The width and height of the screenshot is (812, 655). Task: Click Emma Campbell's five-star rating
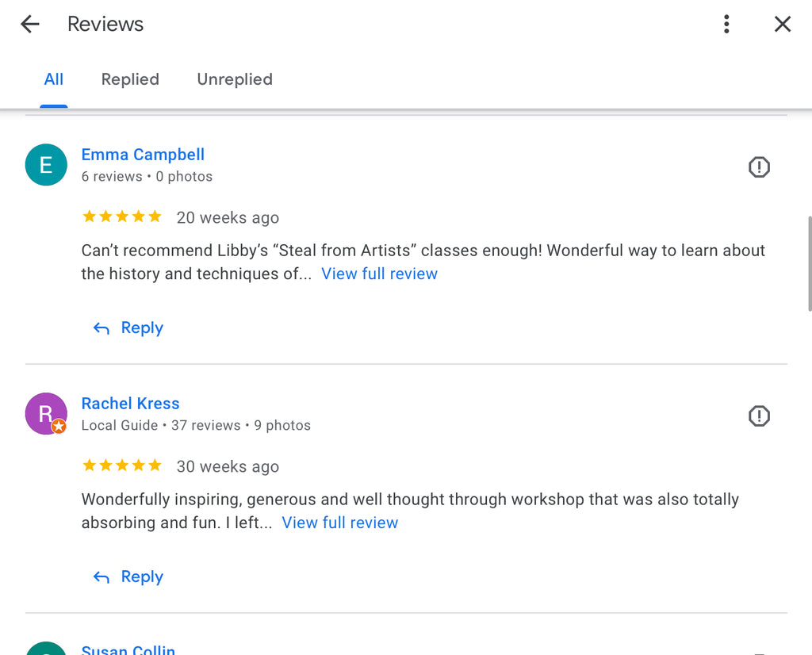click(121, 216)
